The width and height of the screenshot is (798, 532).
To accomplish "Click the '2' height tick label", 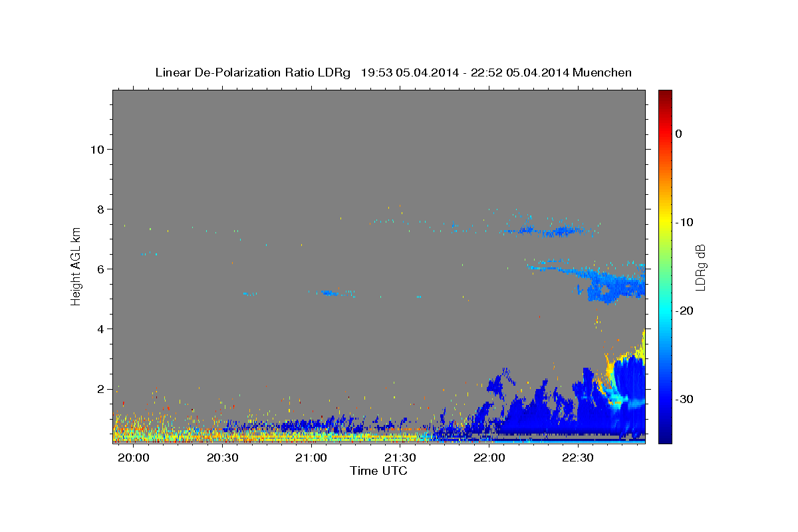I will 100,388.
